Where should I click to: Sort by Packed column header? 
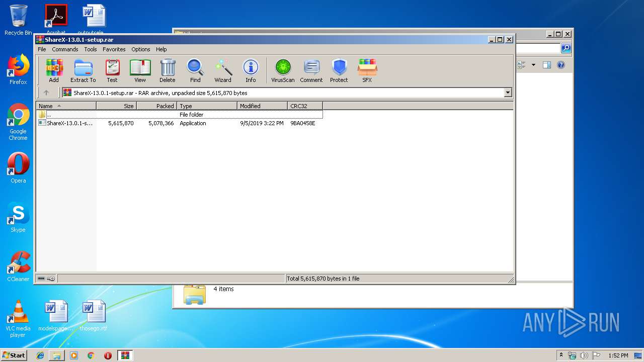(x=156, y=106)
